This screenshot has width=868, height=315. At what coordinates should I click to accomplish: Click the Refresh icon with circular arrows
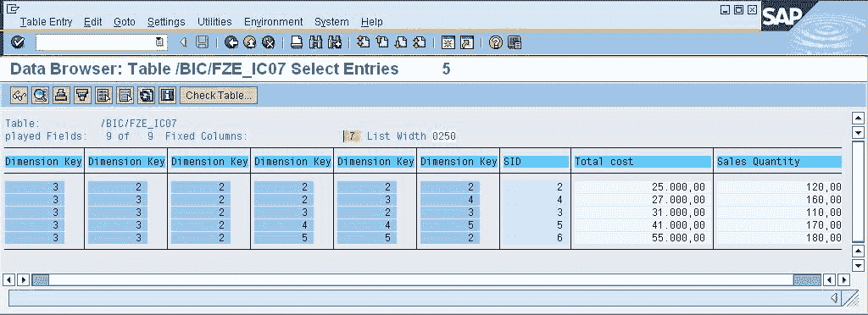(146, 95)
